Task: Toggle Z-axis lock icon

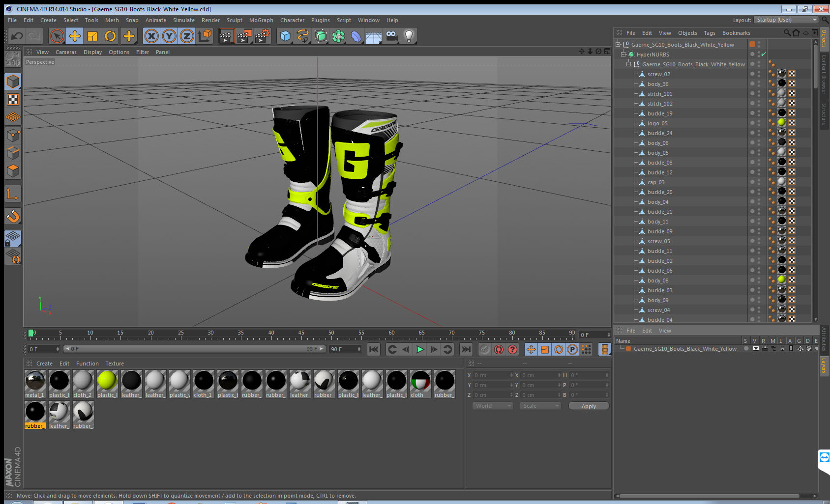Action: coord(187,36)
